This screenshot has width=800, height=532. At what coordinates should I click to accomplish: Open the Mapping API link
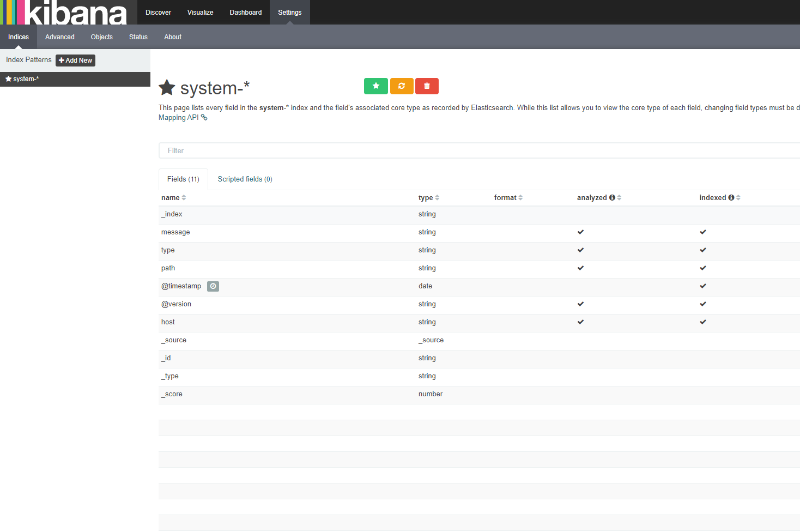pos(179,118)
